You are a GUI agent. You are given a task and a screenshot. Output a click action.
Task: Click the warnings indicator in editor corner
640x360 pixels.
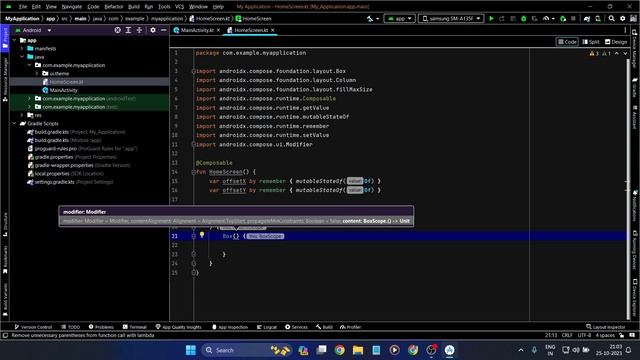(600, 53)
